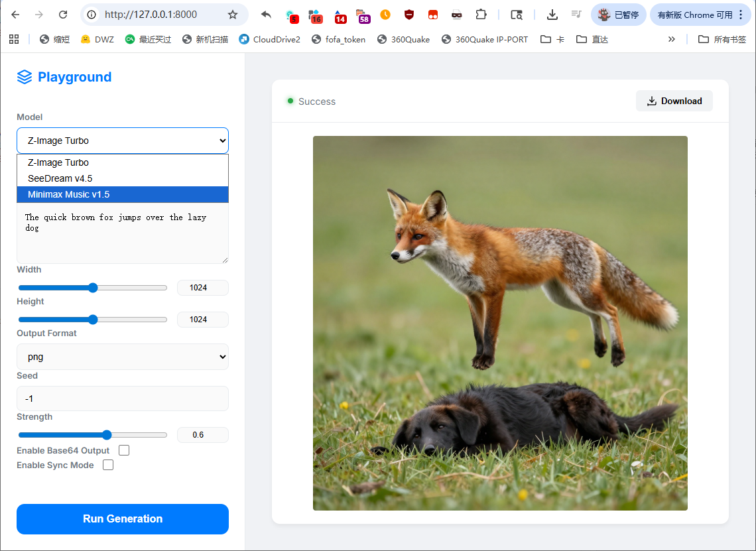Click the Strength slider handle

[107, 435]
